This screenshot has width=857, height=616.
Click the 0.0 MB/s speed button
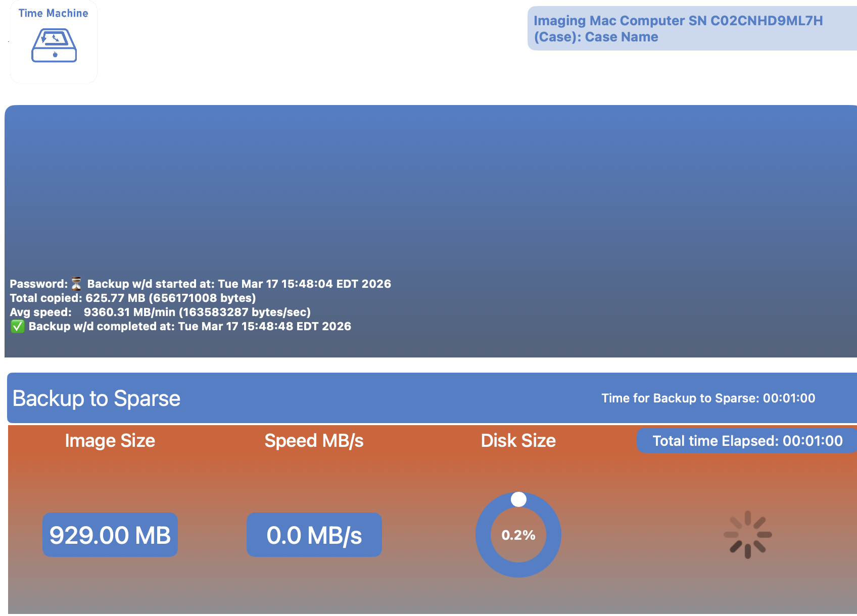point(314,535)
